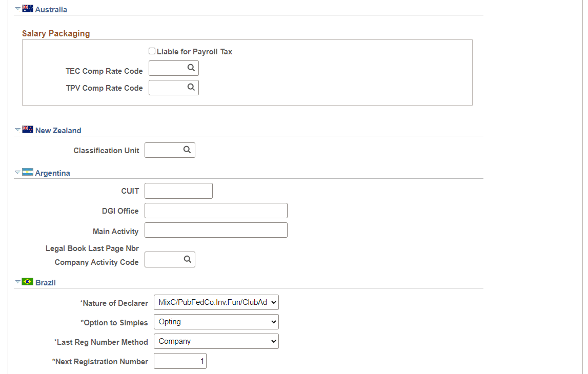Collapse the Argentina section
Screen dimensions: 588x374
coord(17,172)
